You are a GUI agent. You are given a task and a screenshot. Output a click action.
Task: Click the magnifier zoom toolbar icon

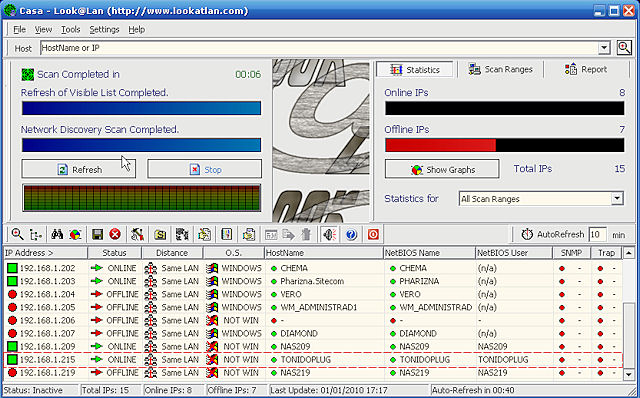17,234
